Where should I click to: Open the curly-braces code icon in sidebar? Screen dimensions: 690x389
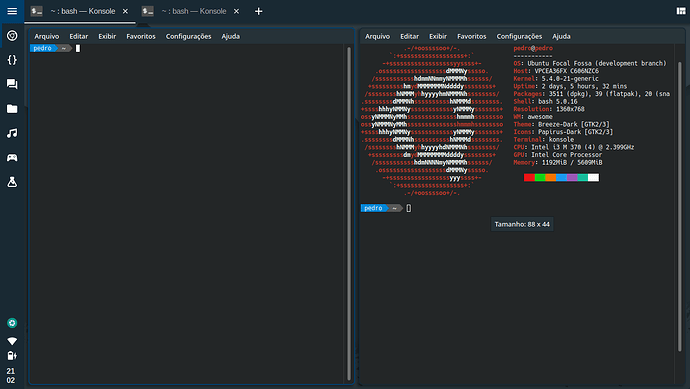pyautogui.click(x=12, y=60)
